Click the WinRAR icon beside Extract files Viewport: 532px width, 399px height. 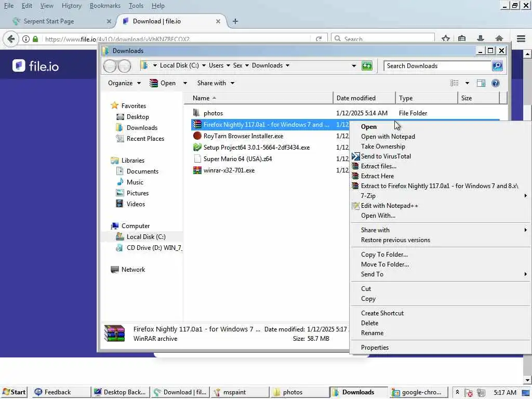coord(355,166)
